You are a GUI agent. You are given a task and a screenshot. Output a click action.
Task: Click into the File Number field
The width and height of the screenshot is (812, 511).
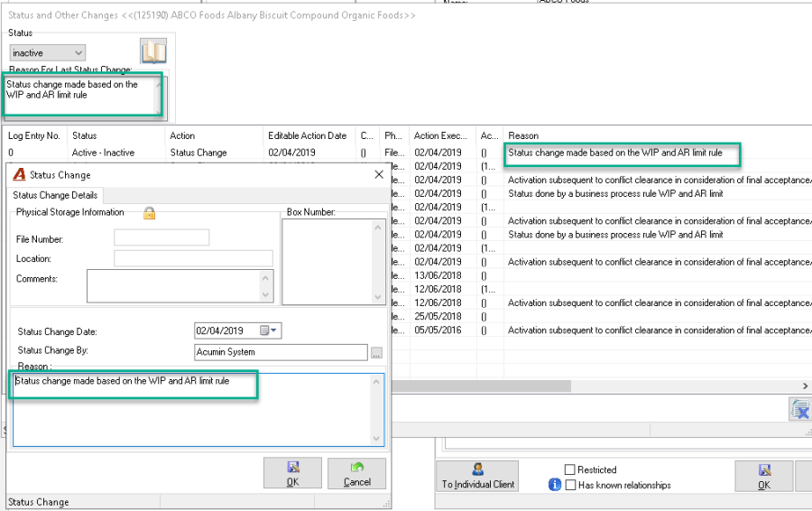coord(161,237)
